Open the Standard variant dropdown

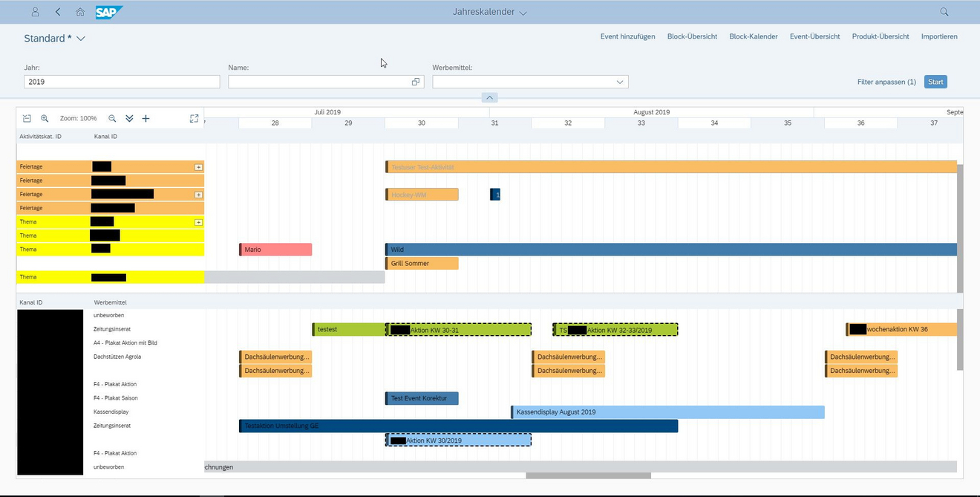[x=55, y=38]
